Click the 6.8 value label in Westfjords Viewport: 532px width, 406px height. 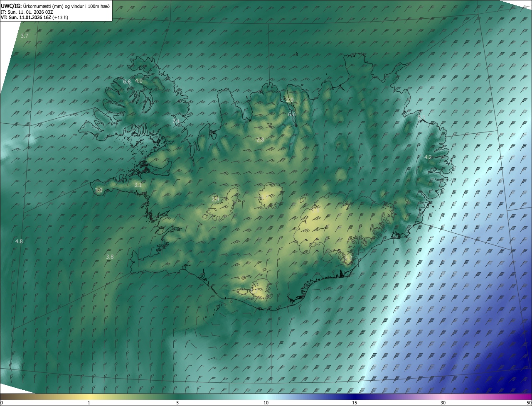(127, 82)
